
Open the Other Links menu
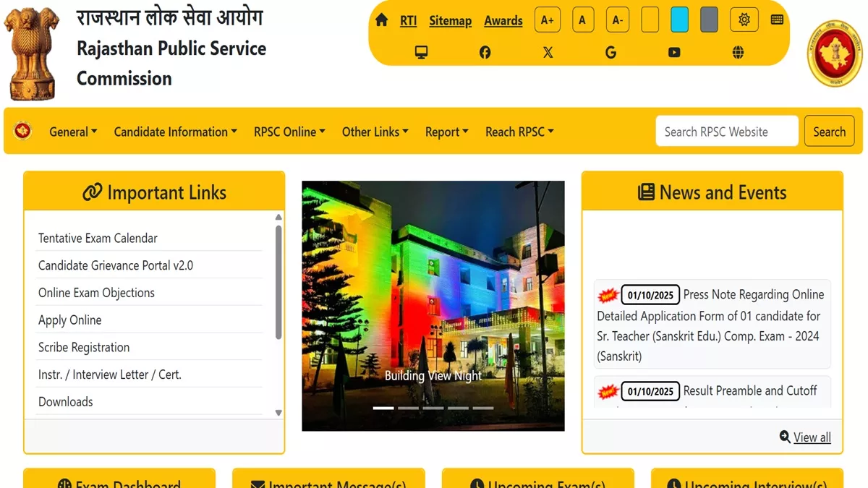click(375, 132)
